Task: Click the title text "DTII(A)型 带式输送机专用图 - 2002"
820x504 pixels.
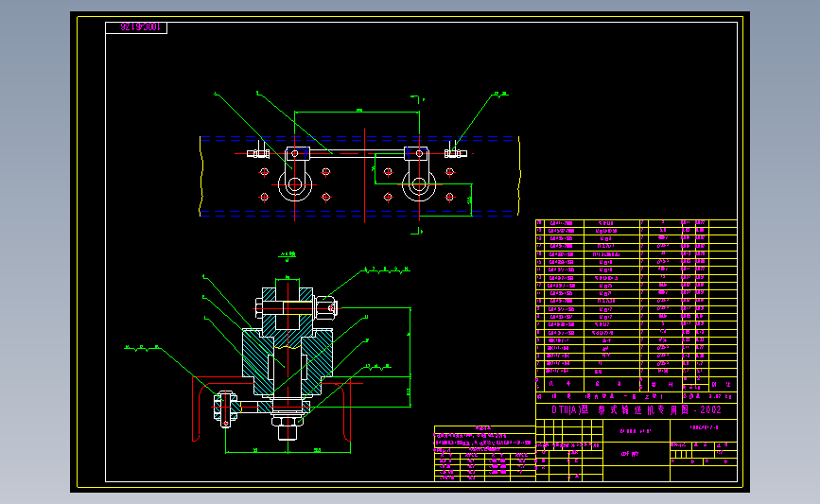Action: (637, 410)
